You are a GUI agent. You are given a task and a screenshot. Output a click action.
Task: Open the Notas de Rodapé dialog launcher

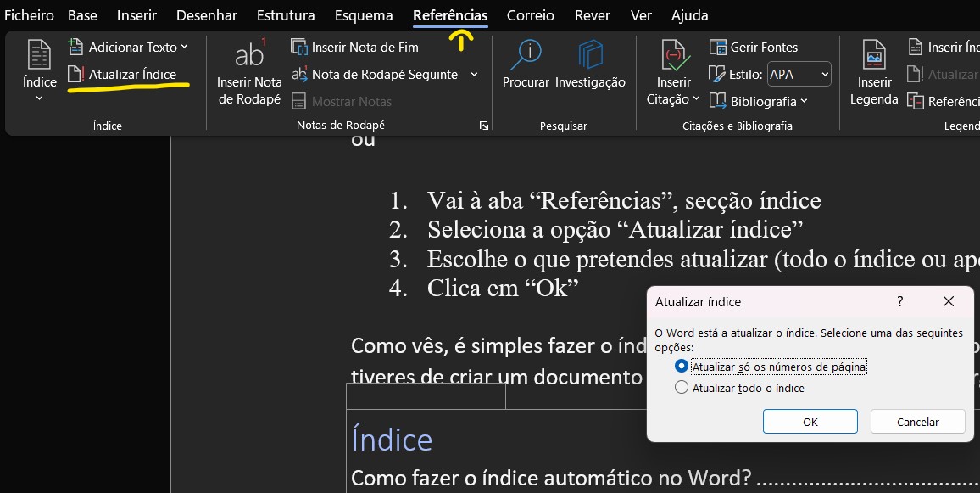[x=484, y=125]
